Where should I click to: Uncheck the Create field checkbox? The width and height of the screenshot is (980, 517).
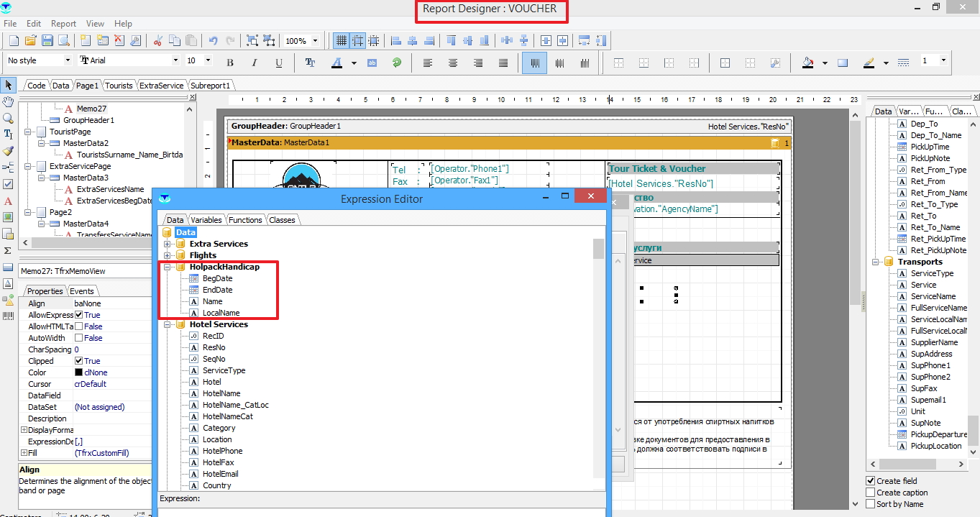pos(871,481)
